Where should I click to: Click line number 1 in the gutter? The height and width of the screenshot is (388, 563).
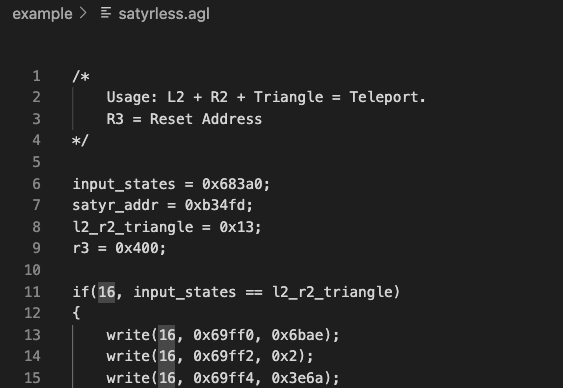36,76
